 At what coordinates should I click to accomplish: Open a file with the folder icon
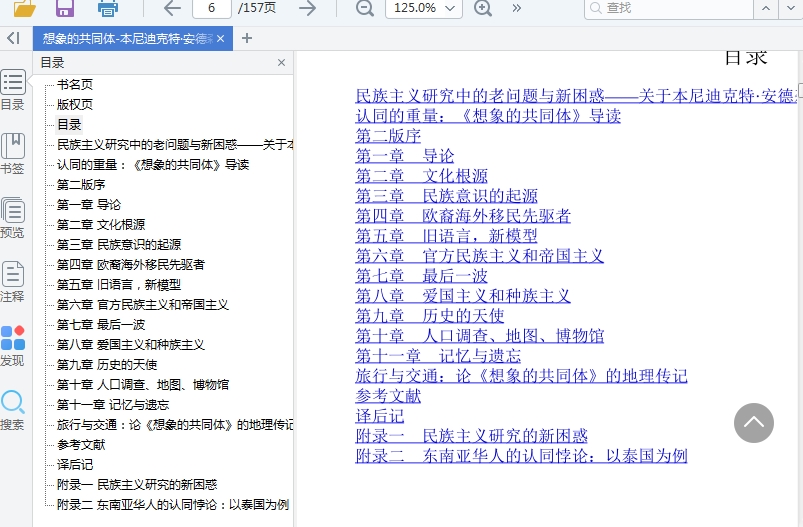tap(24, 7)
